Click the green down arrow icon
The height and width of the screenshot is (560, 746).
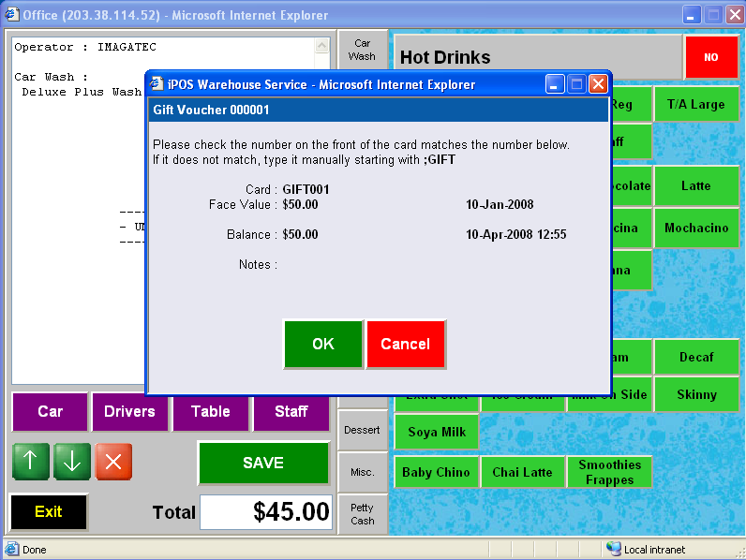pyautogui.click(x=72, y=462)
